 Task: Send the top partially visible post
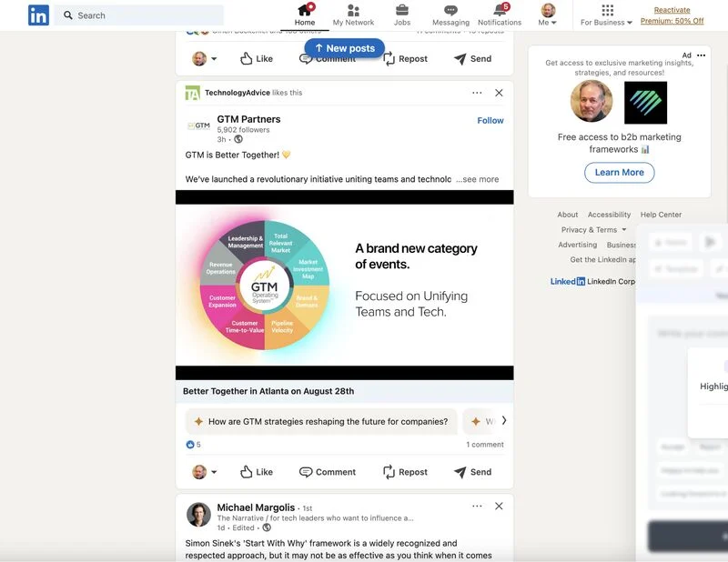tap(472, 58)
